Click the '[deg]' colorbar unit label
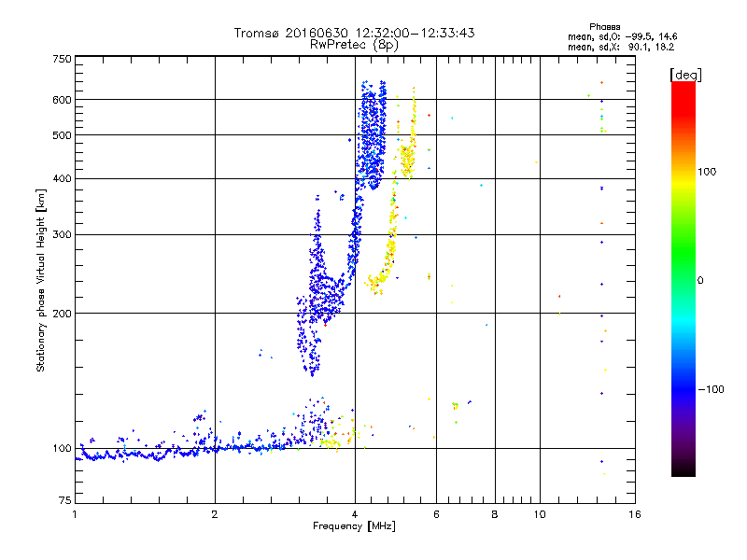This screenshot has width=747, height=560. click(685, 75)
